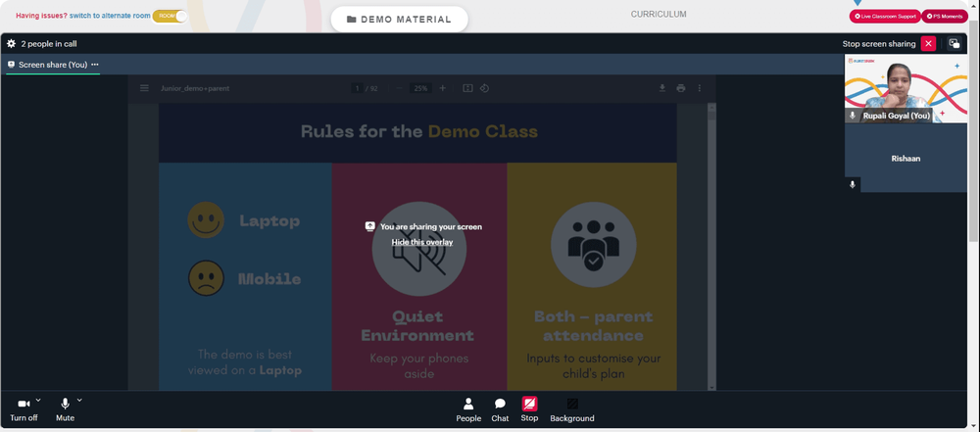This screenshot has height=432, width=980.
Task: Click PS Moments button
Action: click(x=946, y=17)
